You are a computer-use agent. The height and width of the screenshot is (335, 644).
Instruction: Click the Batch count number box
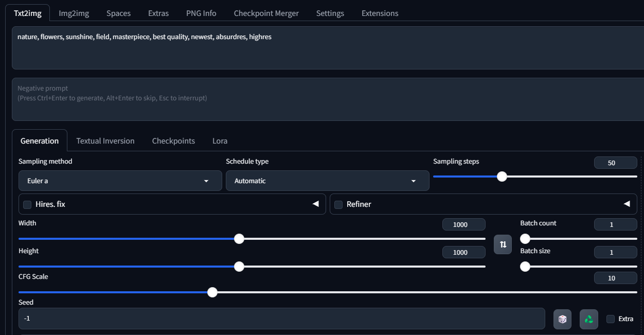coord(616,224)
